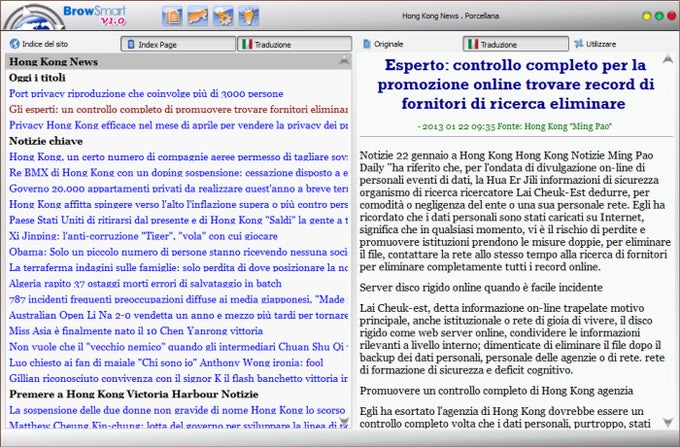680x447 pixels.
Task: Click the notes pages toolbar icon
Action: [172, 16]
